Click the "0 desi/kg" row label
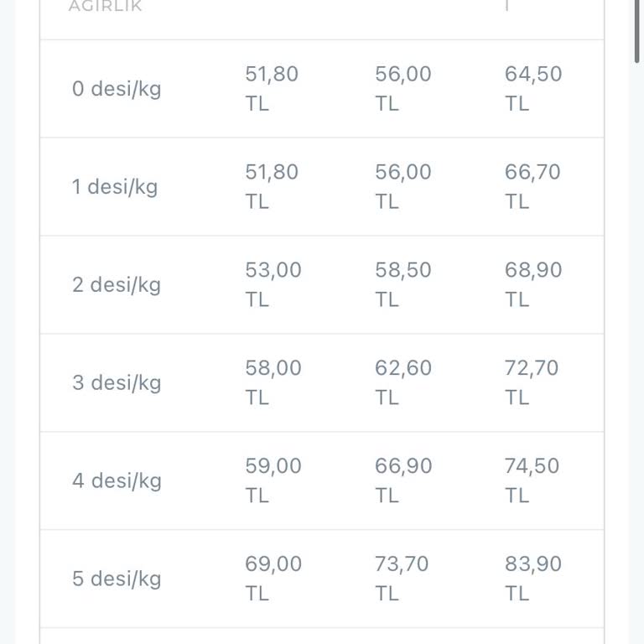The image size is (644, 644). click(x=117, y=89)
